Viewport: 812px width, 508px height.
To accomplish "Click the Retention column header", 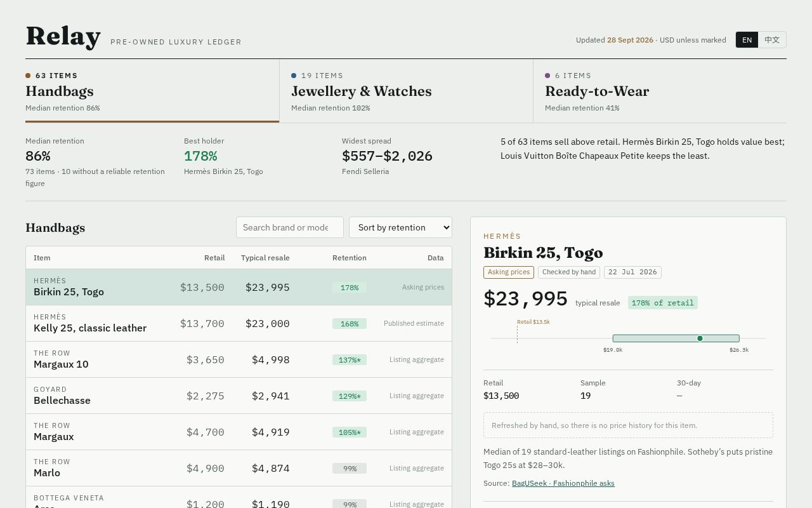I will pos(350,258).
